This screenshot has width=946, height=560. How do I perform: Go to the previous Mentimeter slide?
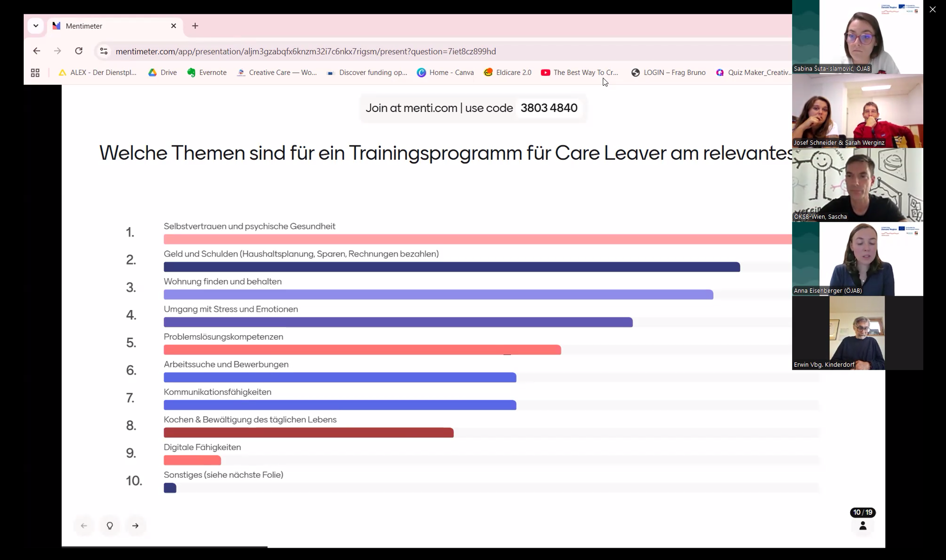(x=84, y=525)
